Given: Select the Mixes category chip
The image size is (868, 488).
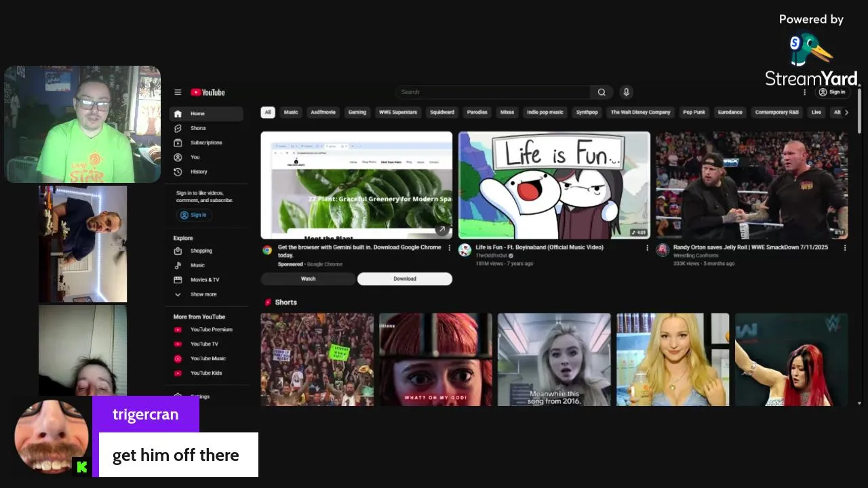Looking at the screenshot, I should (x=507, y=113).
